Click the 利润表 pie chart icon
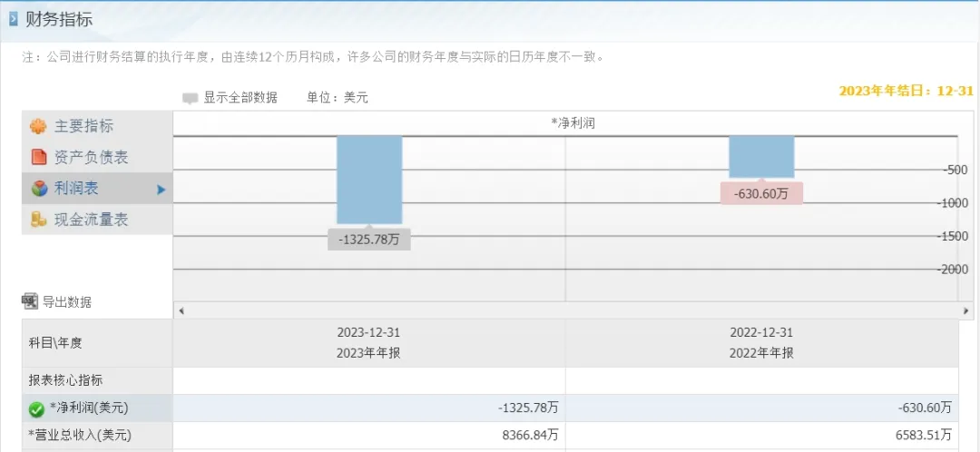This screenshot has height=452, width=980. pos(39,189)
